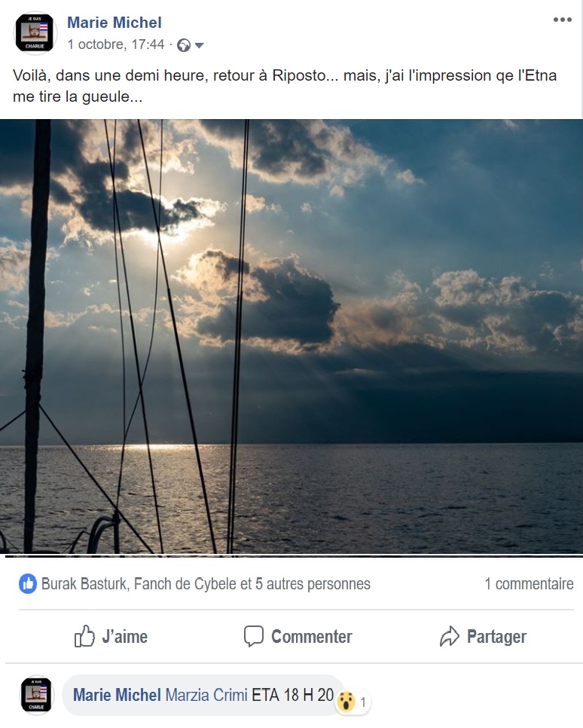Click the thumbs-up icon beside J'aime
583x728 pixels.
click(x=84, y=636)
